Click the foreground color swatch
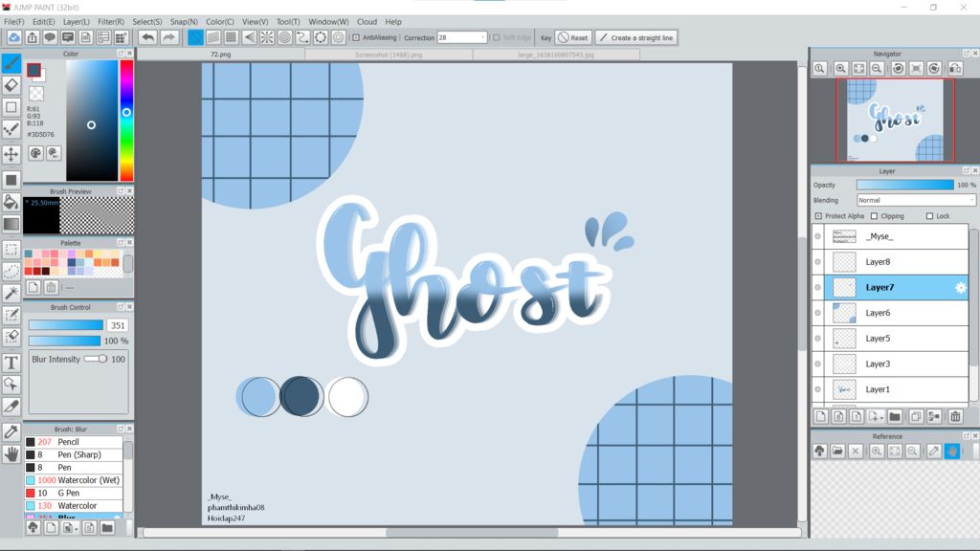 tap(33, 70)
